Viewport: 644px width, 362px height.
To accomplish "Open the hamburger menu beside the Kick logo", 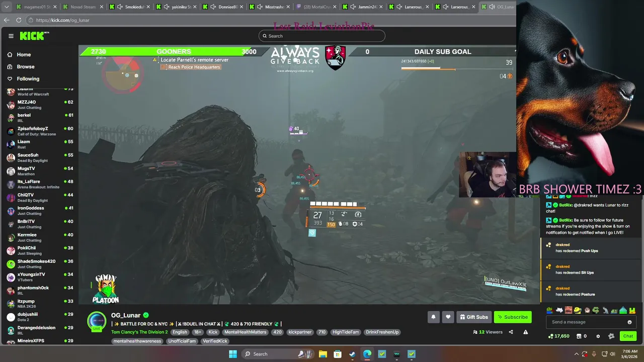I will pos(11,36).
